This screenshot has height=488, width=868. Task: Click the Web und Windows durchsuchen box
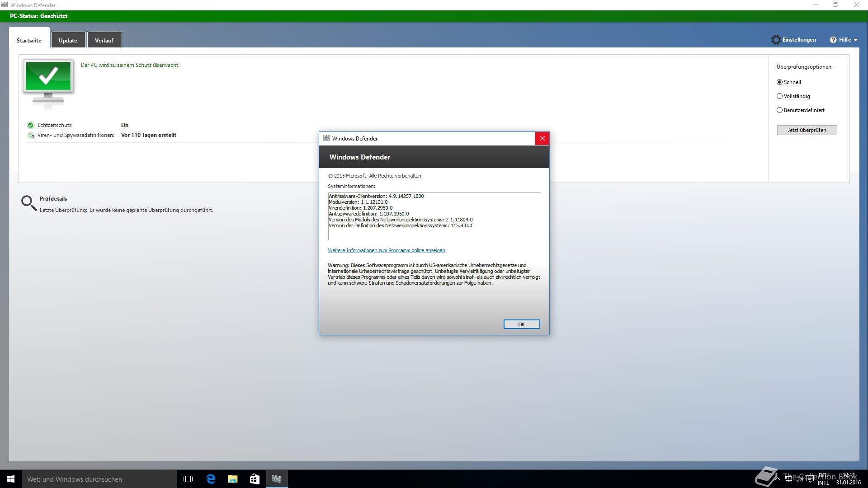pos(99,479)
